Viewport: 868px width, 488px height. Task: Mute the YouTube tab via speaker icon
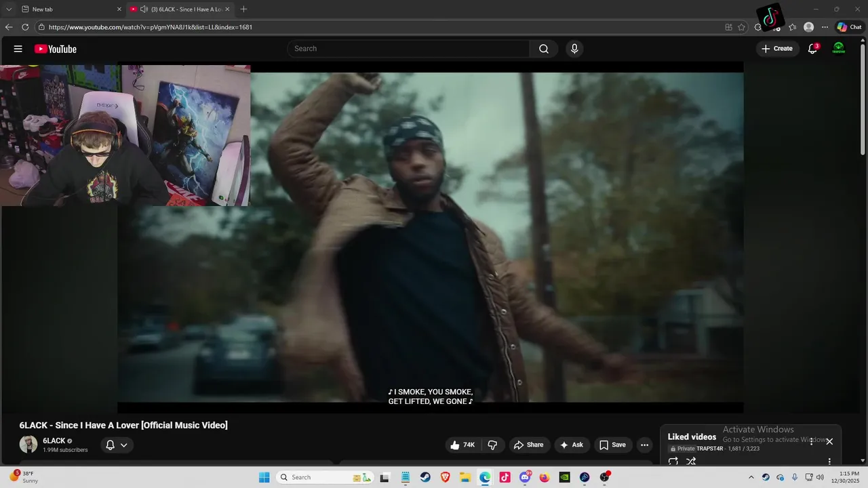[x=144, y=9]
